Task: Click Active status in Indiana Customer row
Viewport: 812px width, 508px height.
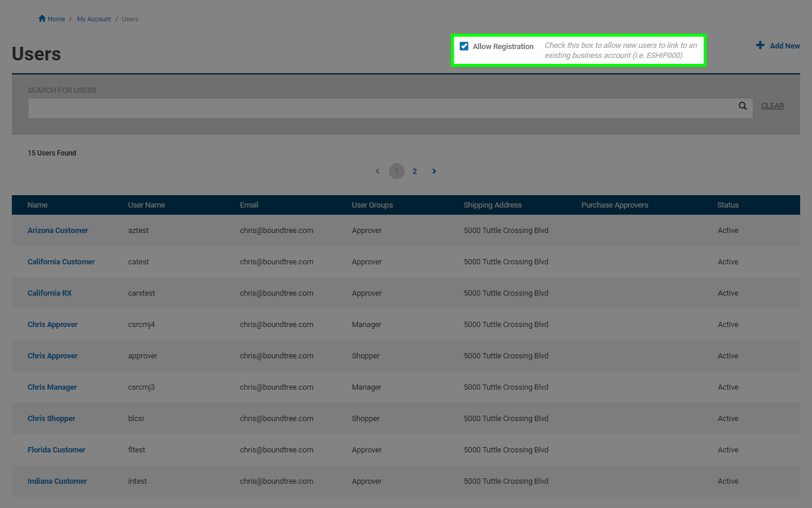Action: coord(728,481)
